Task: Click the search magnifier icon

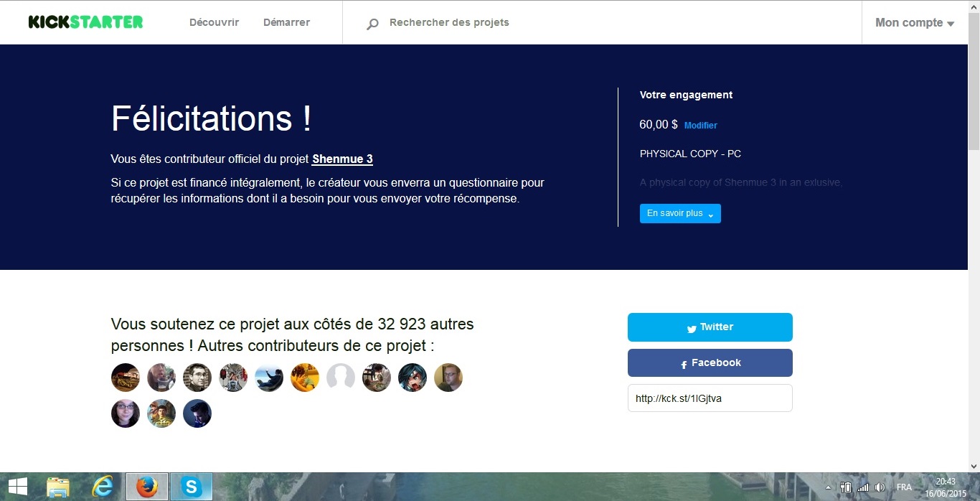Action: pyautogui.click(x=372, y=24)
